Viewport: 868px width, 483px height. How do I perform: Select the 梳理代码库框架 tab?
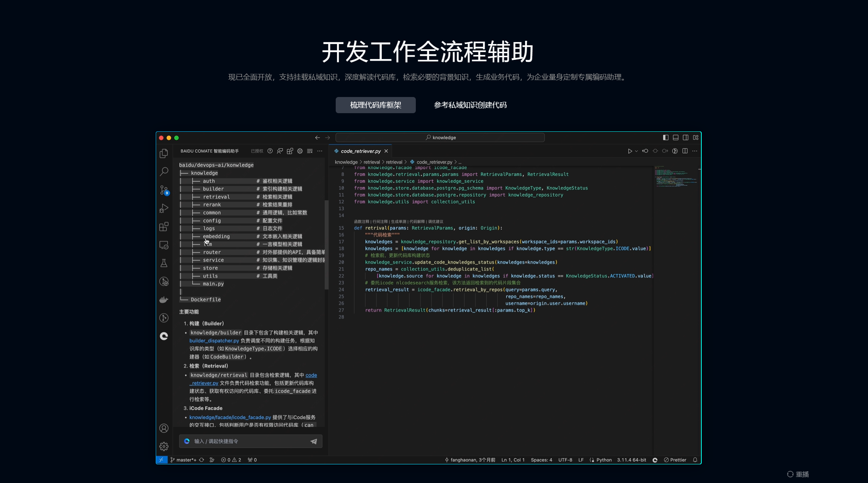[x=375, y=105]
